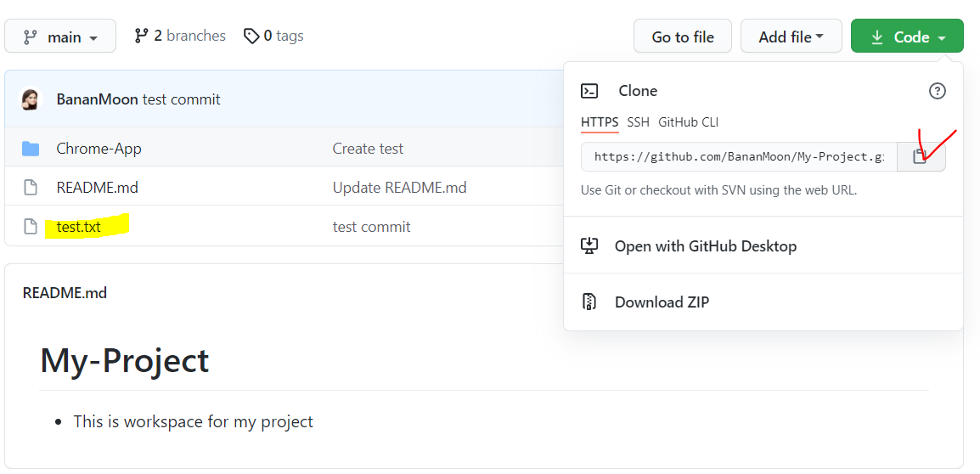Click the test.txt file icon

pyautogui.click(x=31, y=226)
